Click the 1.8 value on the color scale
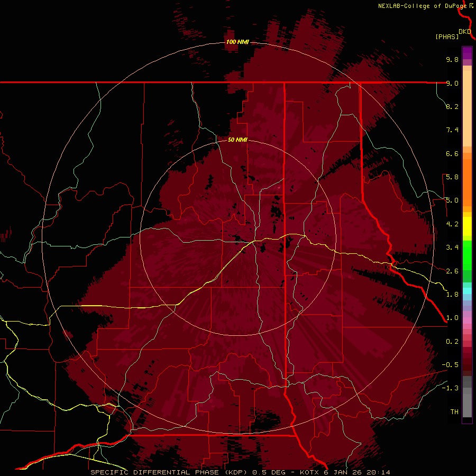The height and width of the screenshot is (476, 476). pos(452,295)
